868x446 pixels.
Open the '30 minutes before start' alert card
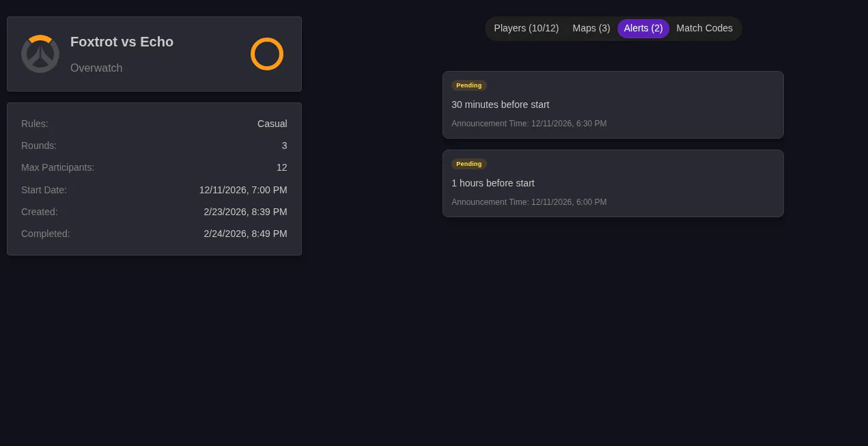[613, 104]
